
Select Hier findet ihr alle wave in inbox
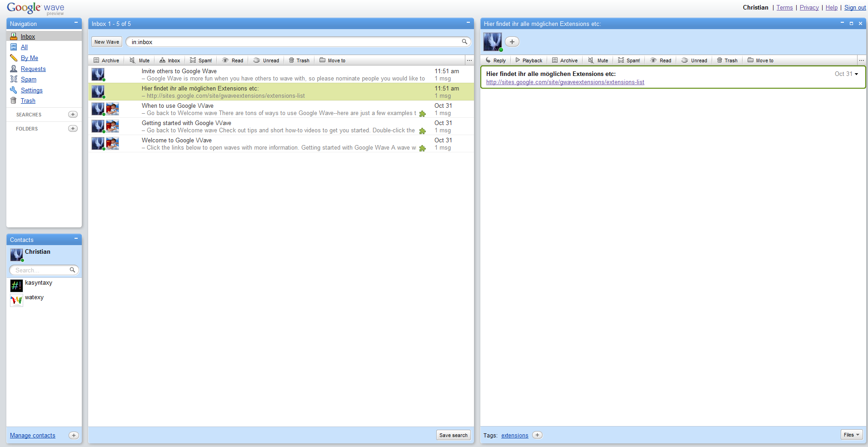(281, 92)
